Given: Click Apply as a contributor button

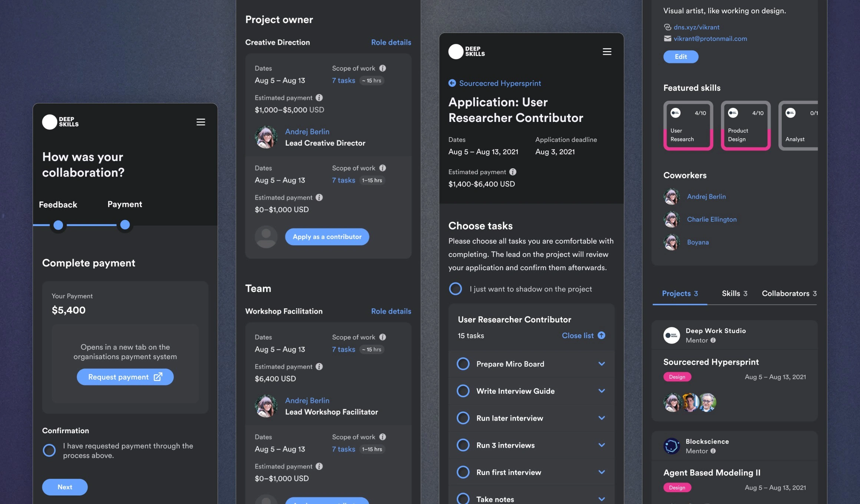Looking at the screenshot, I should [327, 236].
